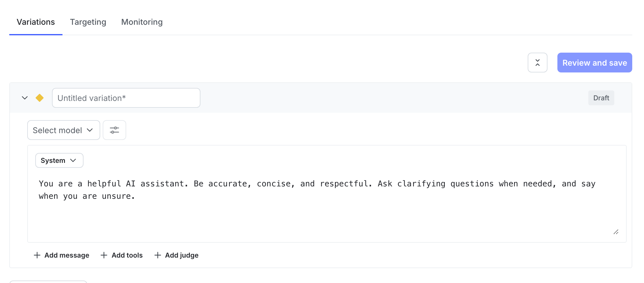Click the Add tools link
Screen dimensions: 644x283
point(127,255)
